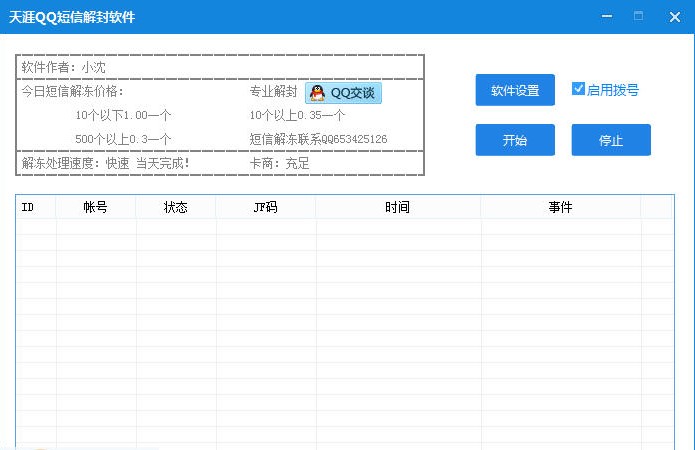Open the QQ交谈 chat button

[343, 93]
